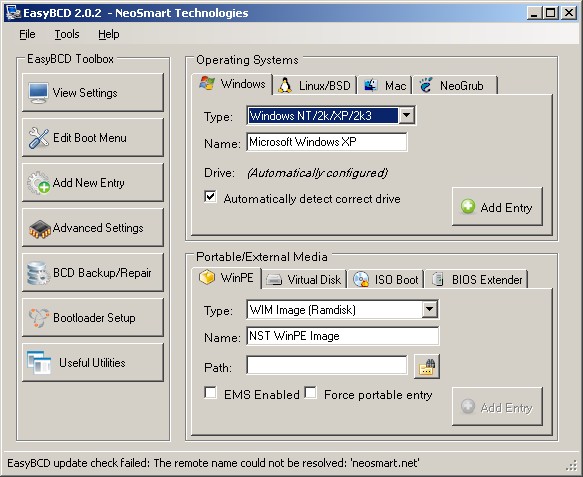
Task: Click the Microsoft Windows XP name field
Action: coord(327,142)
